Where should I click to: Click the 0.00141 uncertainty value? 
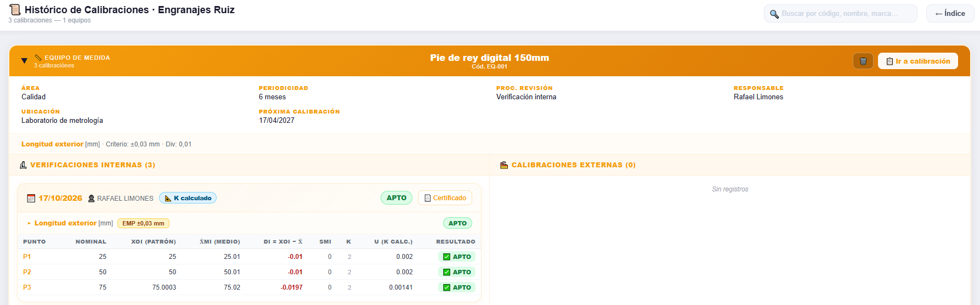401,287
